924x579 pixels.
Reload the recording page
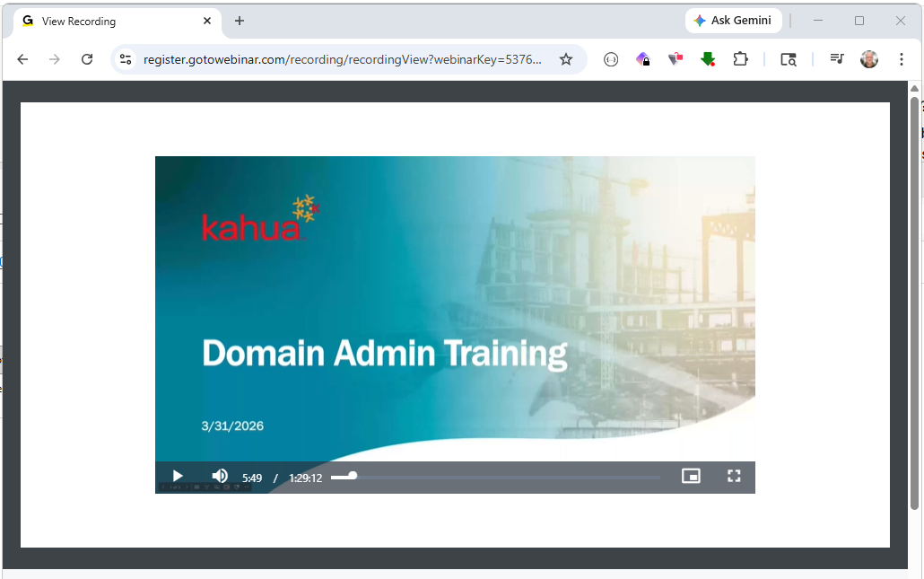click(86, 59)
